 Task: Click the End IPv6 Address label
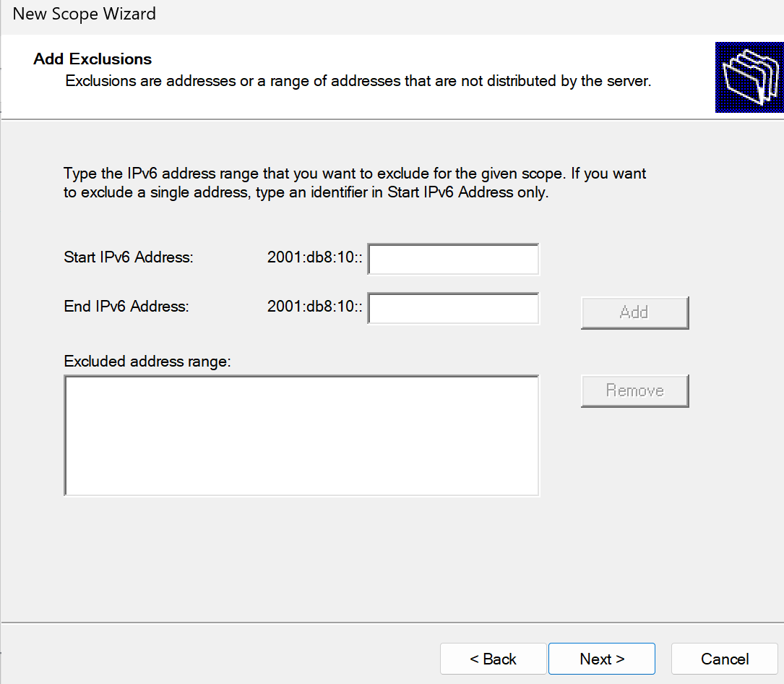coord(126,307)
